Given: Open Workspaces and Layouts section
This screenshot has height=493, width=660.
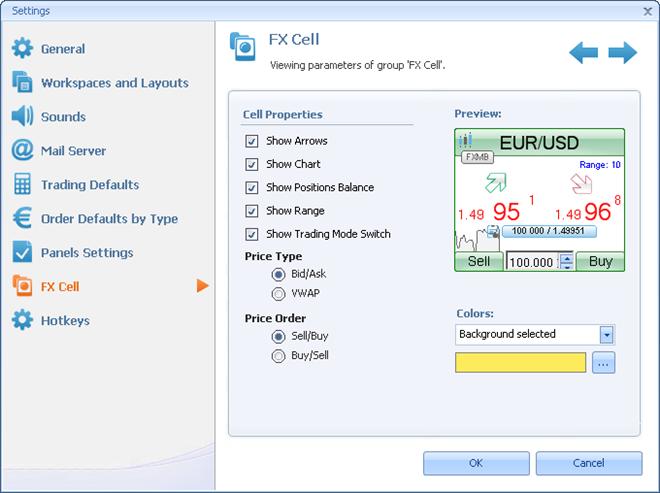Looking at the screenshot, I should (x=114, y=83).
